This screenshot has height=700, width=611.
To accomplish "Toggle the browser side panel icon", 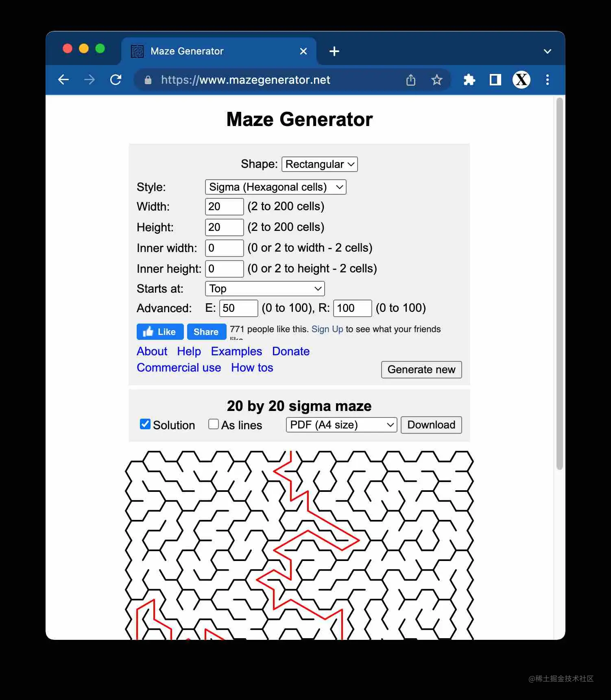I will click(495, 80).
